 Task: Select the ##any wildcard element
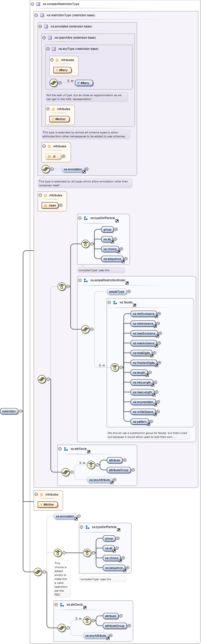(84, 83)
